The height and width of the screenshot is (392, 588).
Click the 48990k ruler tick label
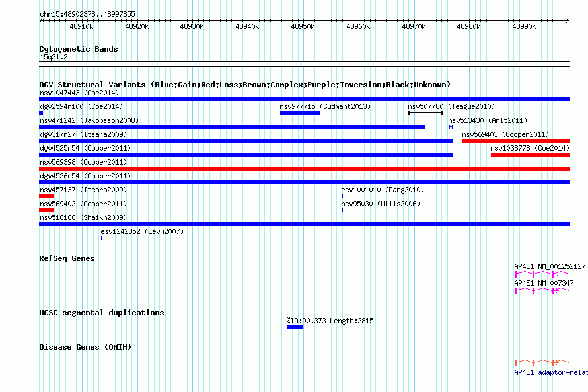pyautogui.click(x=524, y=26)
